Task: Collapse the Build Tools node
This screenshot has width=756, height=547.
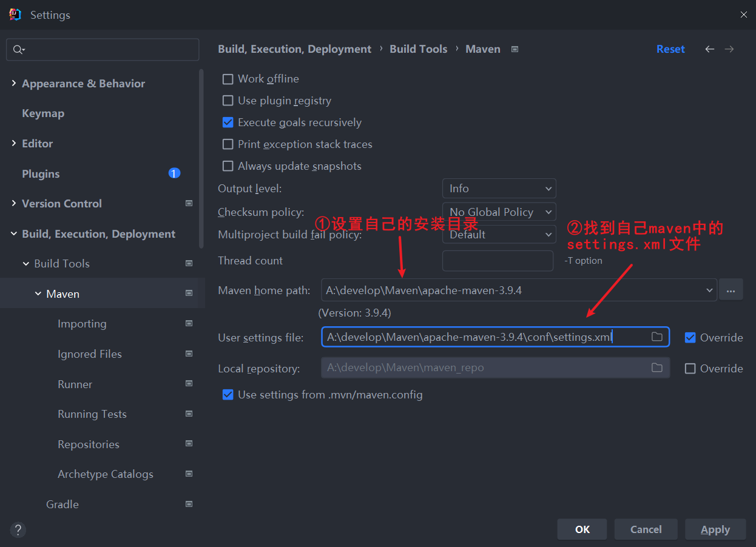Action: (x=25, y=264)
